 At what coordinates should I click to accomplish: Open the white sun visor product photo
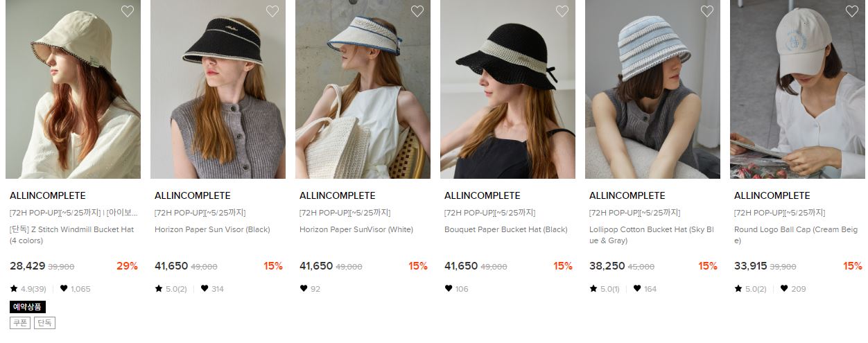pyautogui.click(x=363, y=89)
